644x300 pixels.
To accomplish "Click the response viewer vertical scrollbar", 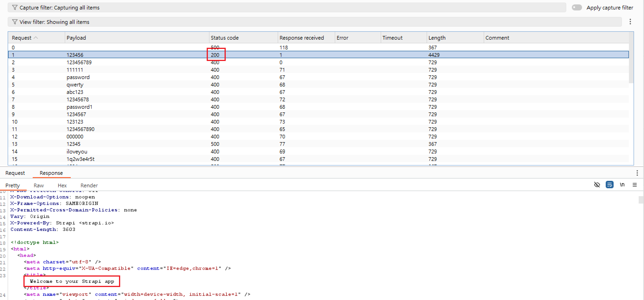I will point(641,200).
